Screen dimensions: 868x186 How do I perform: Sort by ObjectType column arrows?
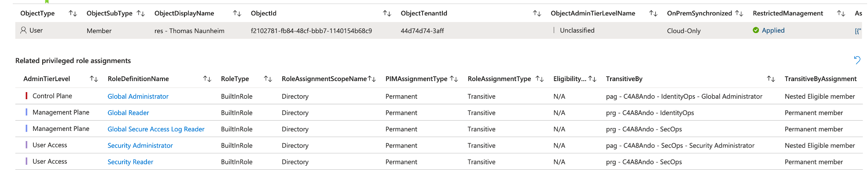coord(73,14)
